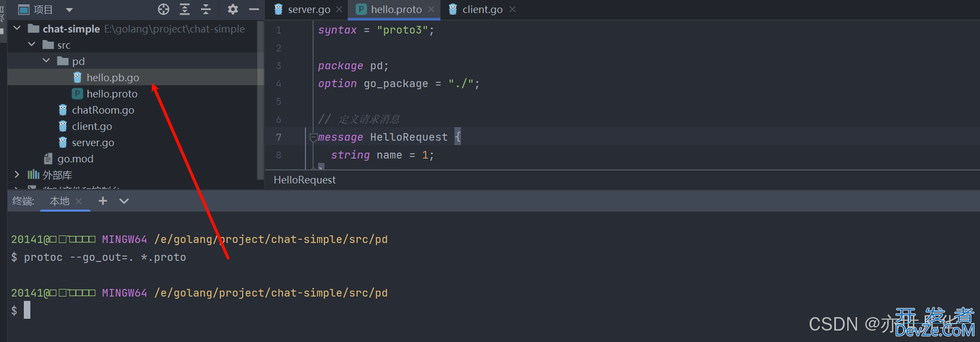Close the hello.proto editor tab

tap(431, 9)
